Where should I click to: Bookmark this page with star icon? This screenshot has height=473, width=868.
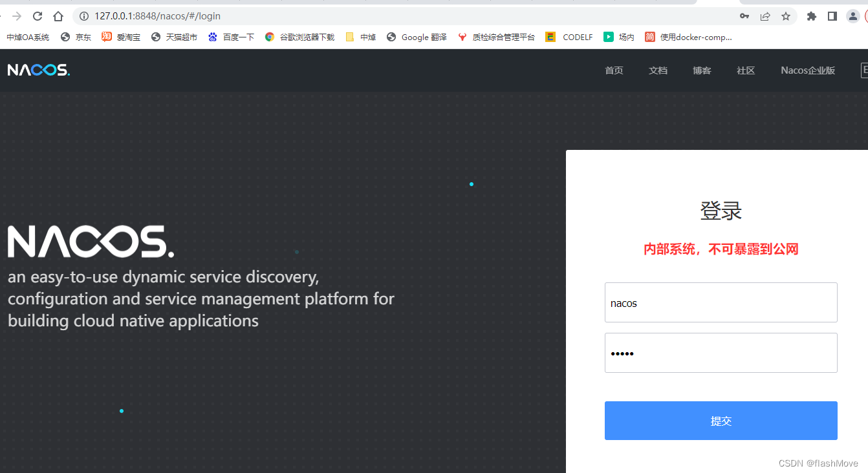point(786,16)
